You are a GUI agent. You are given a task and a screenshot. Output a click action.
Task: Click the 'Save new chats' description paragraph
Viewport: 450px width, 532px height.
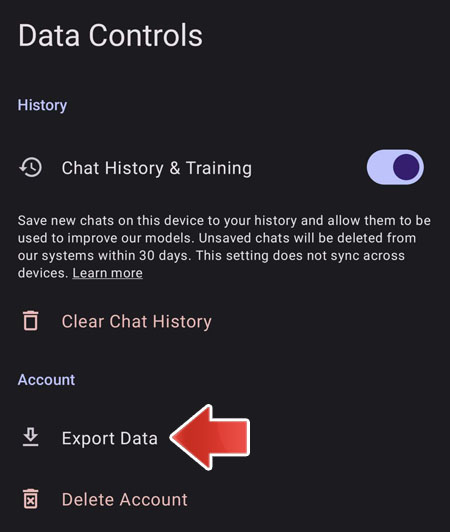pyautogui.click(x=224, y=247)
